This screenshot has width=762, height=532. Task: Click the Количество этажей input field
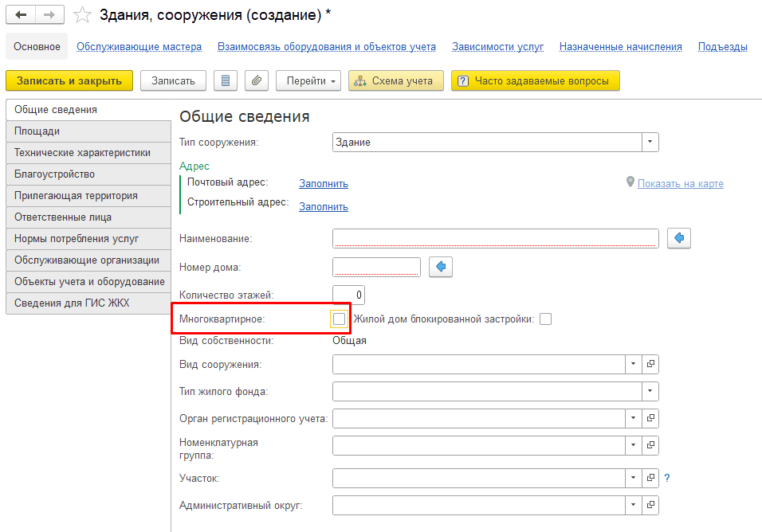click(348, 295)
